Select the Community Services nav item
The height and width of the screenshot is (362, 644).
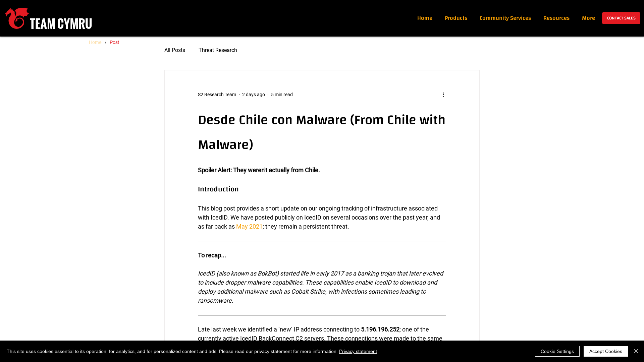pyautogui.click(x=505, y=18)
